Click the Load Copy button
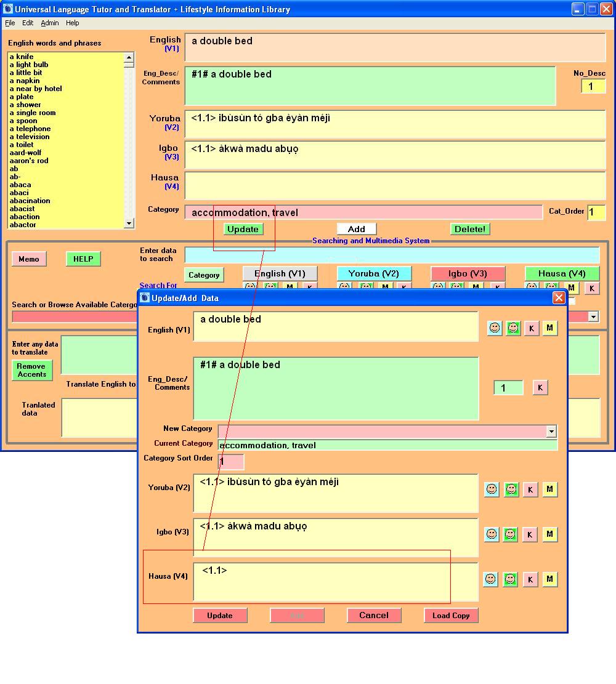Image resolution: width=616 pixels, height=684 pixels. [451, 615]
